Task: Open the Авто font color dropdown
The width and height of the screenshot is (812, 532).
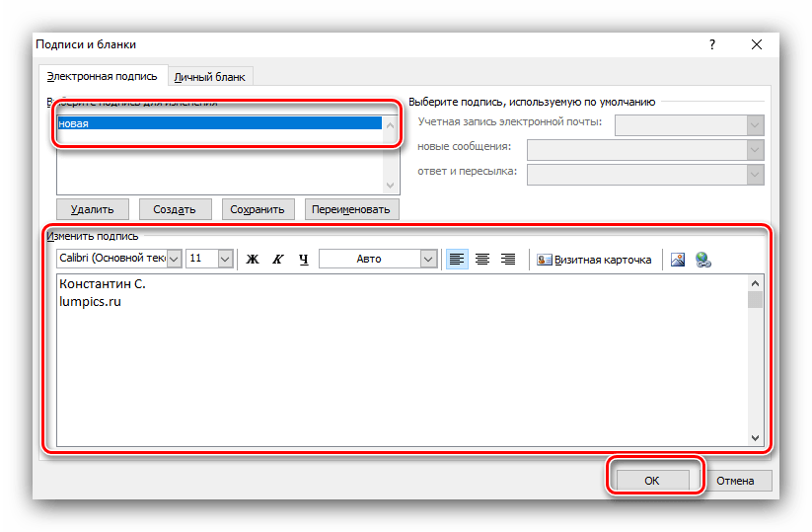Action: pos(428,259)
